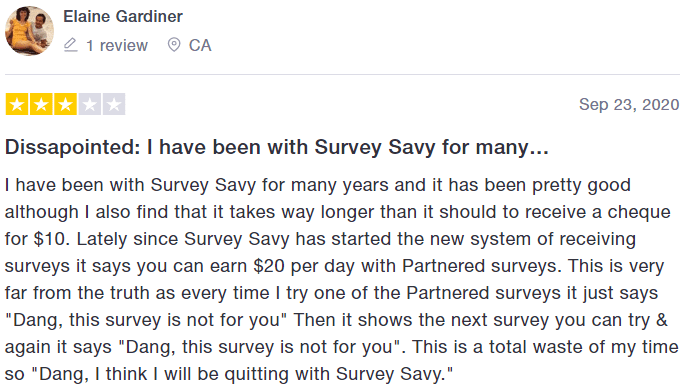
Task: Click the fifth gray rating star
Action: coord(114,104)
